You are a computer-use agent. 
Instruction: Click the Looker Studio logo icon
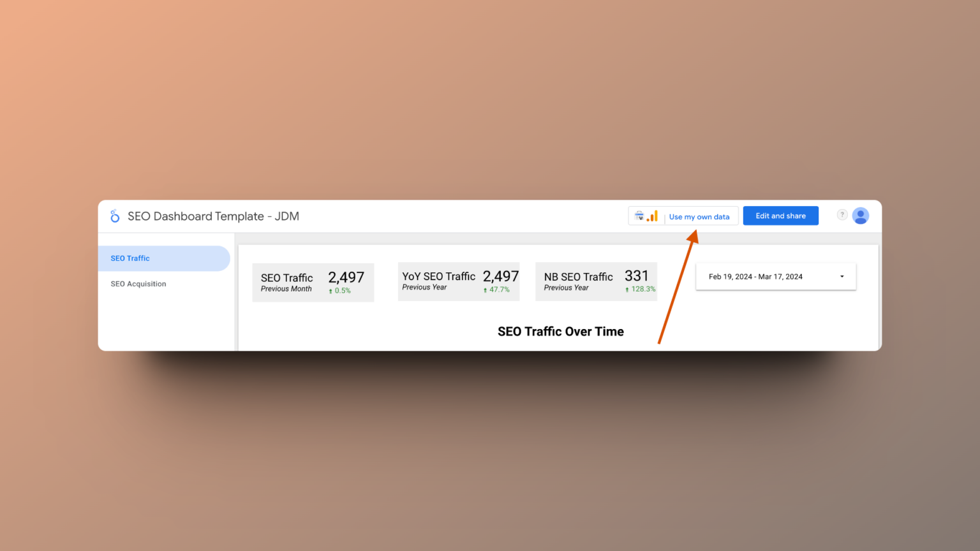point(115,216)
